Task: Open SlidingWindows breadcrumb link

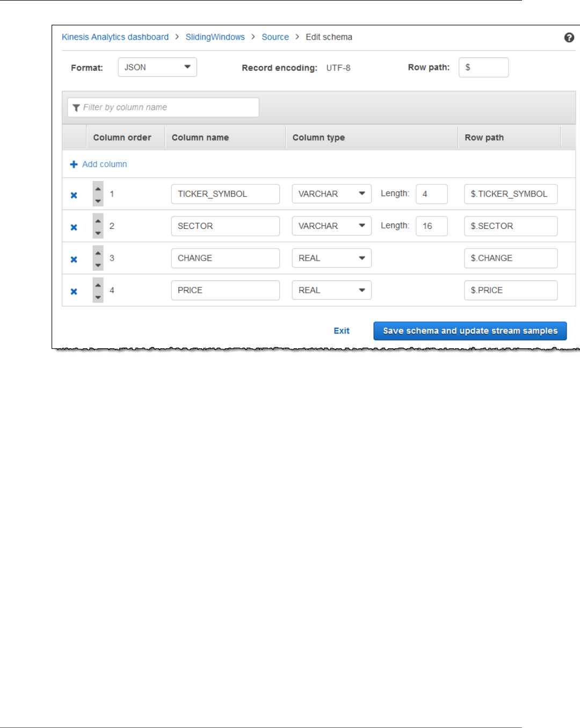Action: coord(215,37)
